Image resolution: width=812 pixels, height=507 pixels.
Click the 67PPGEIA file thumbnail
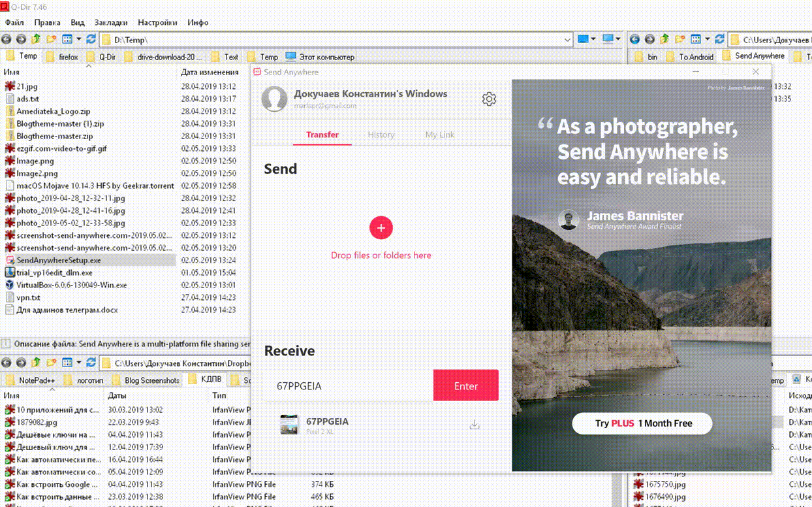pyautogui.click(x=289, y=425)
